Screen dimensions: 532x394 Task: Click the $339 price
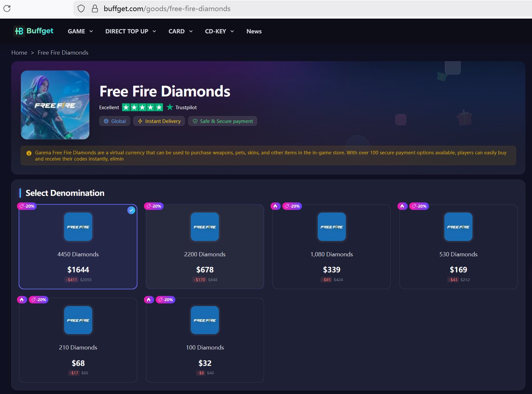332,270
